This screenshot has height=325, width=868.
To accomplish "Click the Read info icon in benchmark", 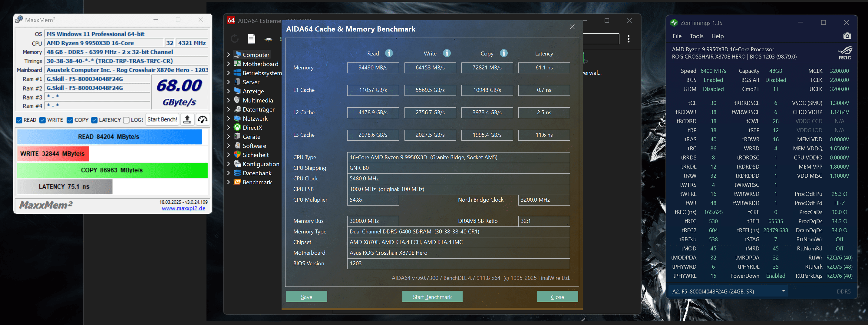I will click(389, 53).
